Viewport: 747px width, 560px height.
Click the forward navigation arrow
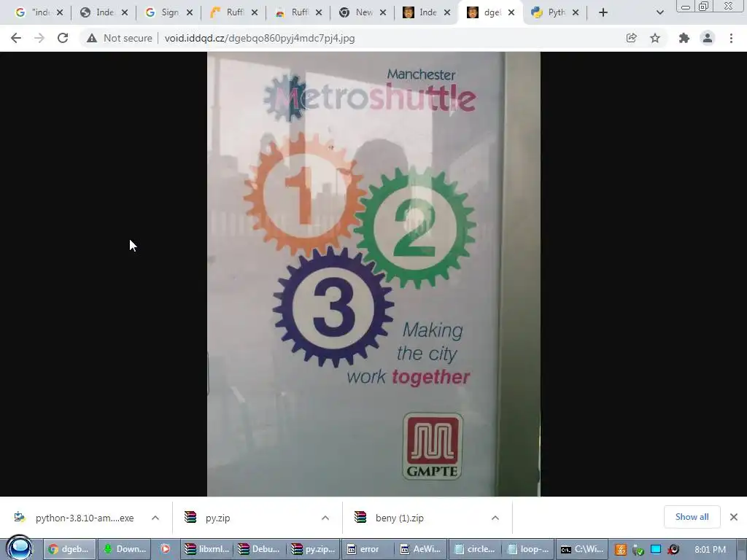pyautogui.click(x=39, y=38)
